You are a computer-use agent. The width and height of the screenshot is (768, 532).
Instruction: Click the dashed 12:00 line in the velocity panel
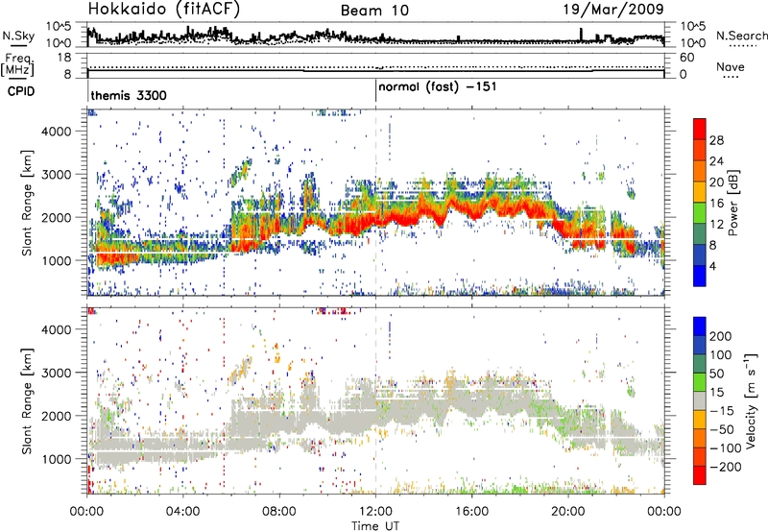375,400
